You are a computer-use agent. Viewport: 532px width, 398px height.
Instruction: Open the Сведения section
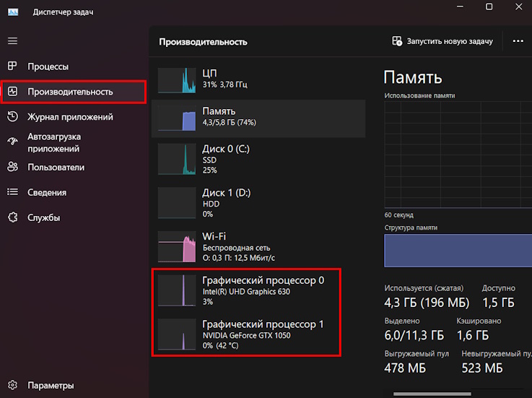point(74,192)
